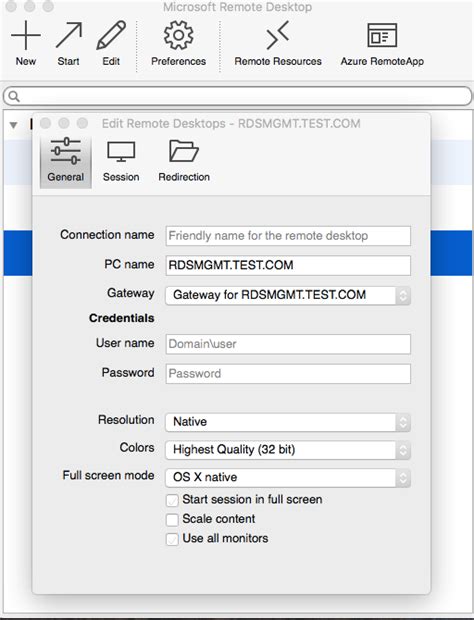474x620 pixels.
Task: Click the magnifier icon in search bar
Action: click(14, 96)
